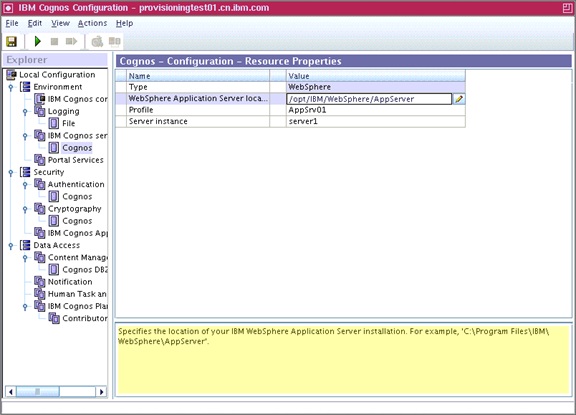Screen dimensions: 576x415
Task: Click the Stop service toolbar icon
Action: (54, 42)
